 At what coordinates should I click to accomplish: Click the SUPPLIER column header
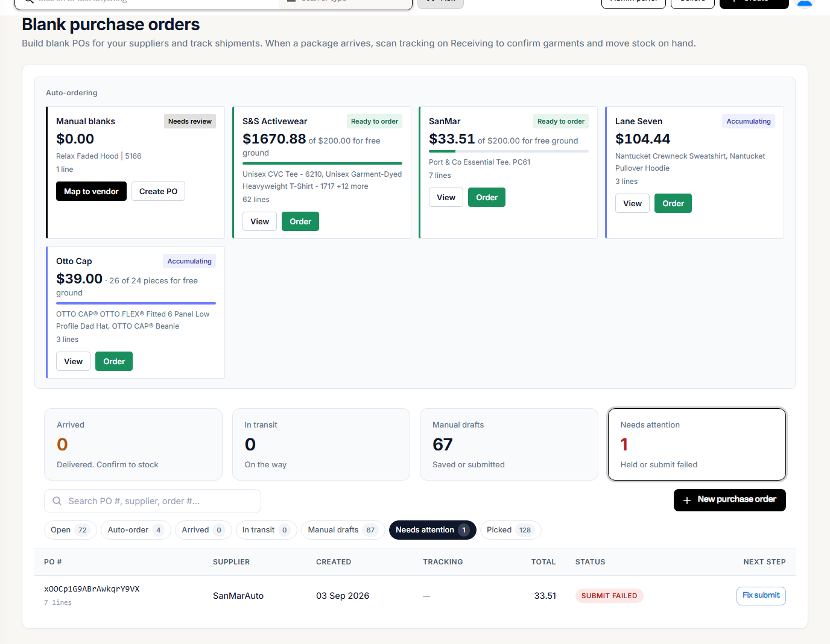(231, 562)
